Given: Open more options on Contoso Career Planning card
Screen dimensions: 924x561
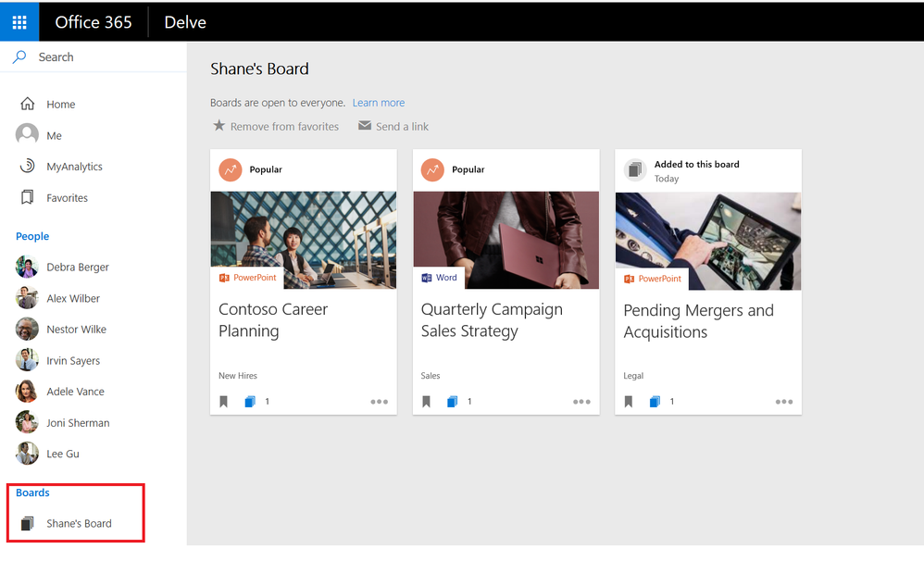Looking at the screenshot, I should (379, 402).
